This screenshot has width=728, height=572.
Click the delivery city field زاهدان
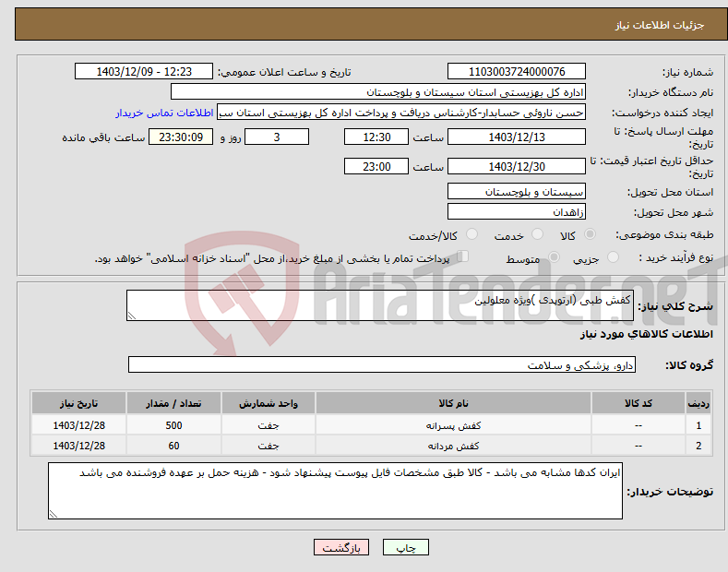click(517, 211)
